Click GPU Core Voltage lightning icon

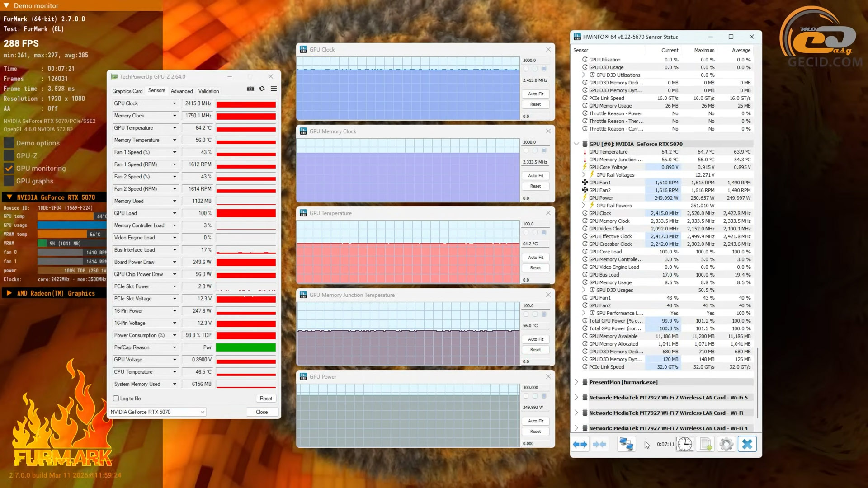pos(585,167)
